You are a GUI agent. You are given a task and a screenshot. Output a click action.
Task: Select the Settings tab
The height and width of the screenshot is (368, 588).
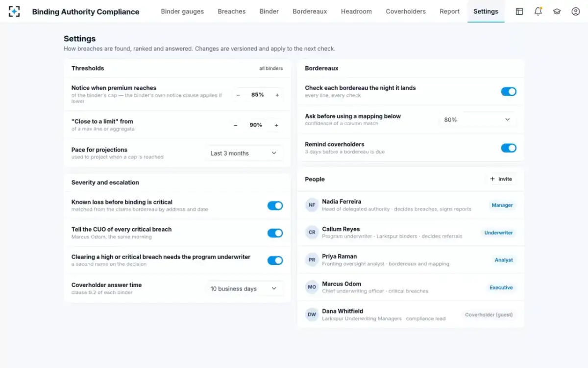(486, 11)
